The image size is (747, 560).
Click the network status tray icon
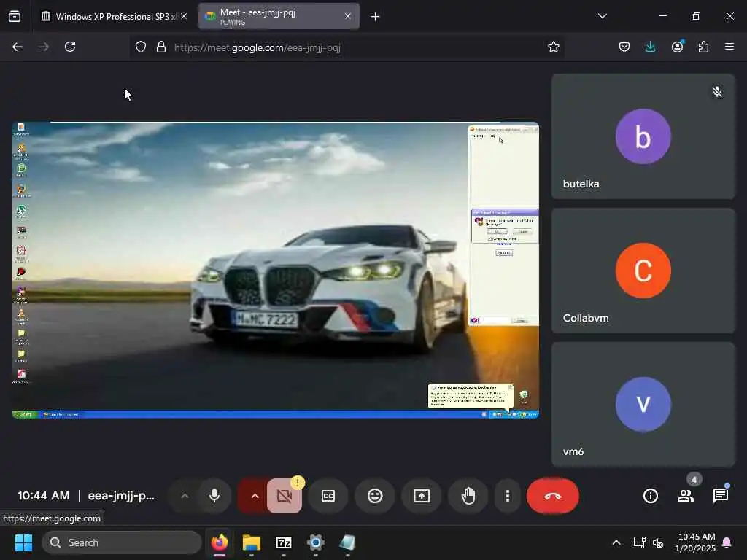point(639,542)
